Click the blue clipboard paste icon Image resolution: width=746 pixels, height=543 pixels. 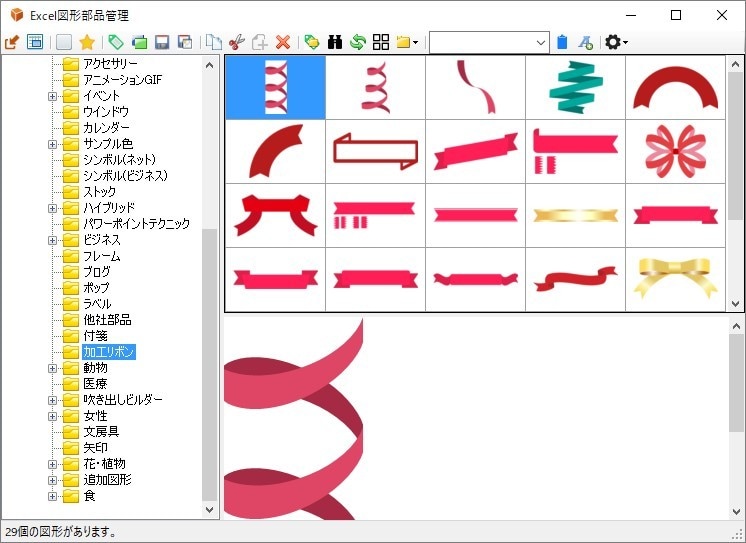pyautogui.click(x=562, y=42)
